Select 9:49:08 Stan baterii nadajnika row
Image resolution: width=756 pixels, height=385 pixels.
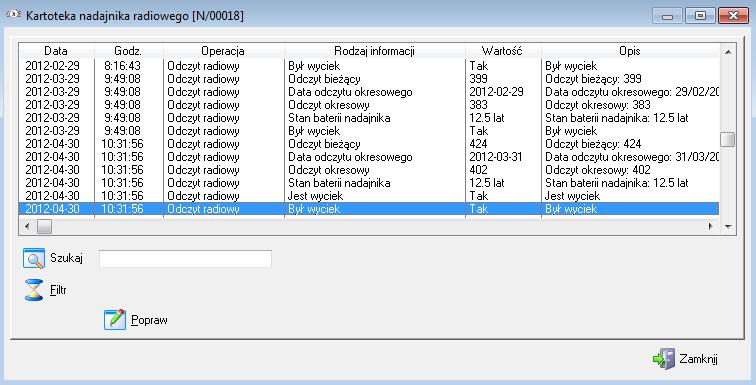pyautogui.click(x=369, y=118)
